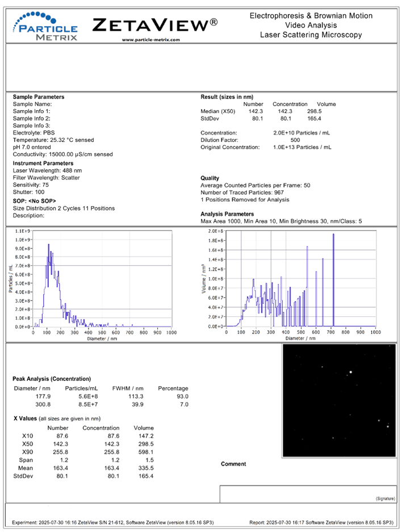Click the SOP: <No SOP> text

(x=34, y=201)
